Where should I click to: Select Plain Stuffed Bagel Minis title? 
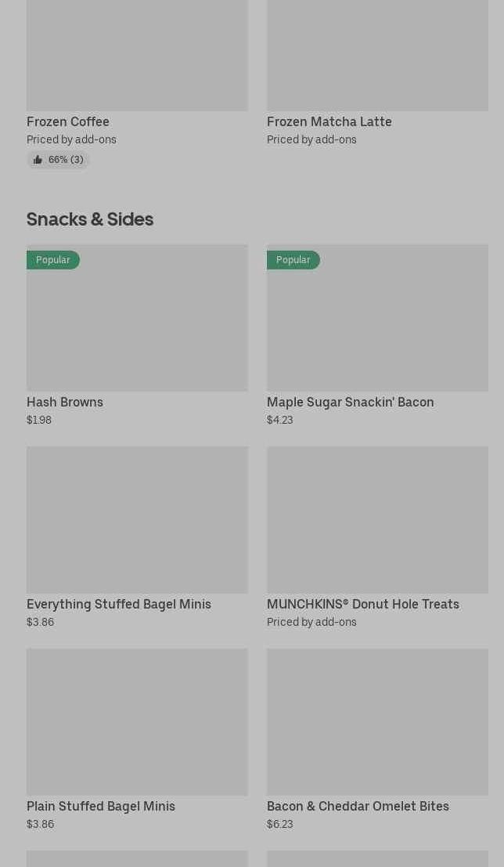tap(101, 806)
